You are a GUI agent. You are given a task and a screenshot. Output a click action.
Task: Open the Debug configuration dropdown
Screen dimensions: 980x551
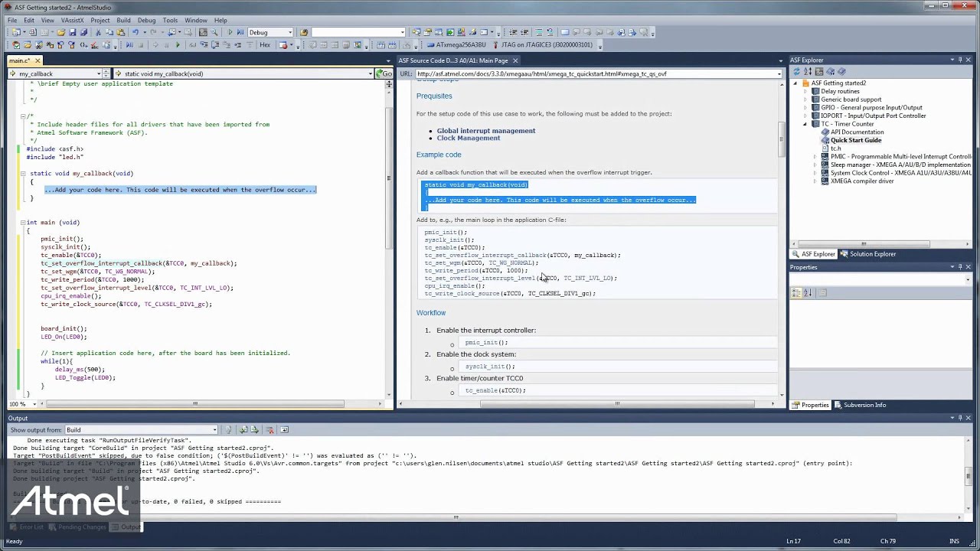pyautogui.click(x=289, y=32)
